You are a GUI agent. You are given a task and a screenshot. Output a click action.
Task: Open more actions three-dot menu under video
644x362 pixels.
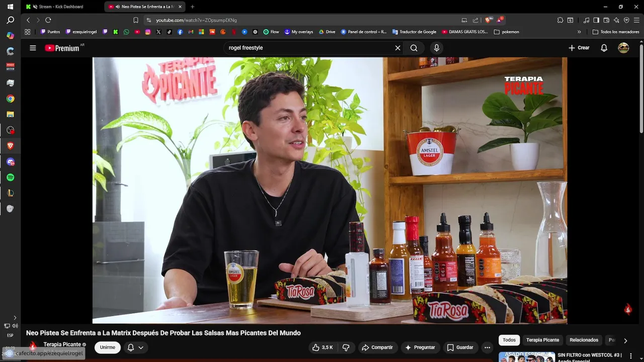[x=487, y=347]
